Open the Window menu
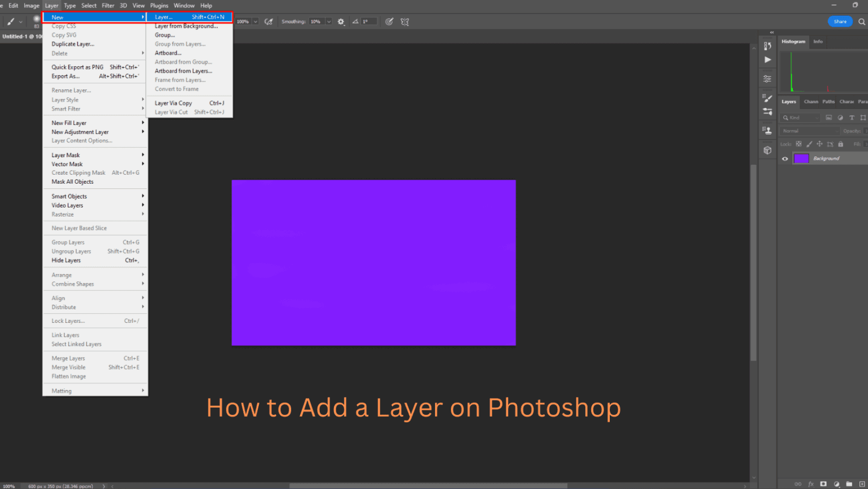The height and width of the screenshot is (489, 868). point(184,6)
